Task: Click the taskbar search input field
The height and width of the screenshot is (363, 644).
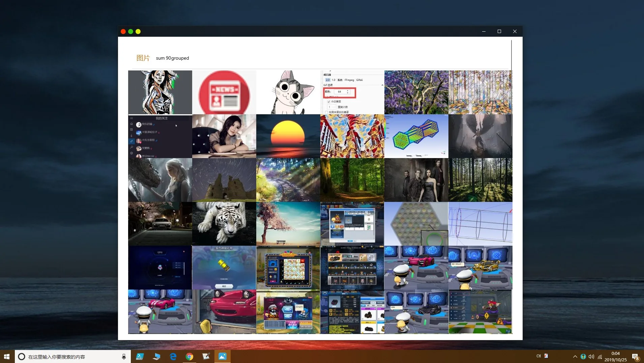Action: click(72, 357)
